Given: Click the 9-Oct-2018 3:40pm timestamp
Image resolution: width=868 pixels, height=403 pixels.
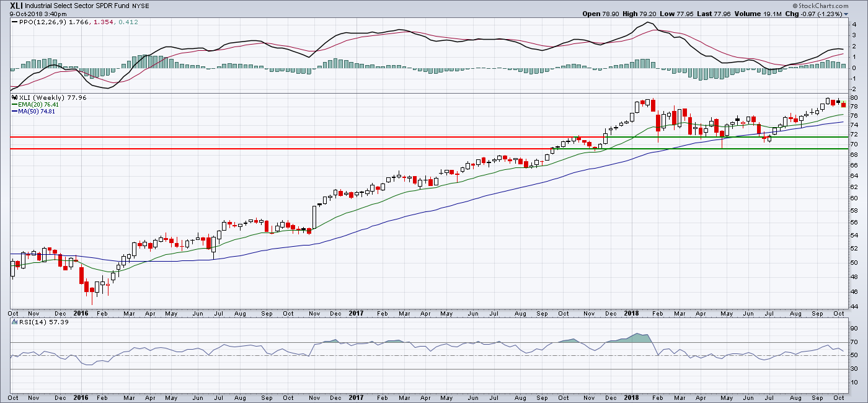Looking at the screenshot, I should click(x=37, y=14).
